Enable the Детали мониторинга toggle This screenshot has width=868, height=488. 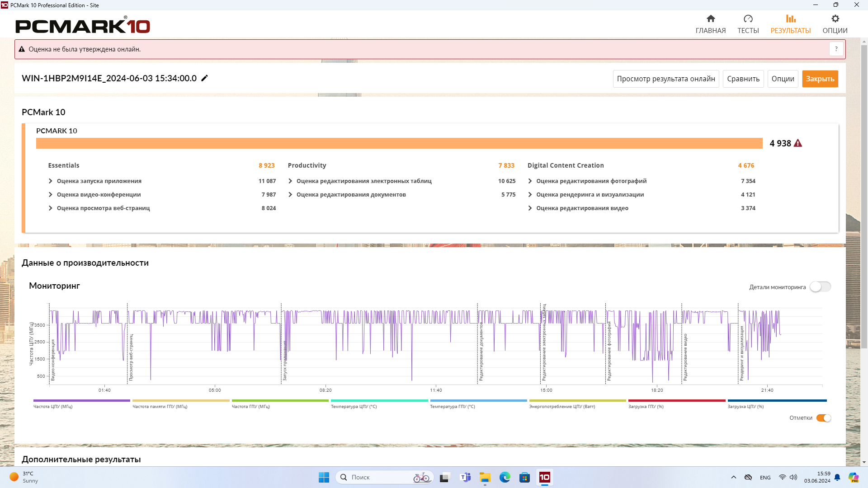point(820,287)
